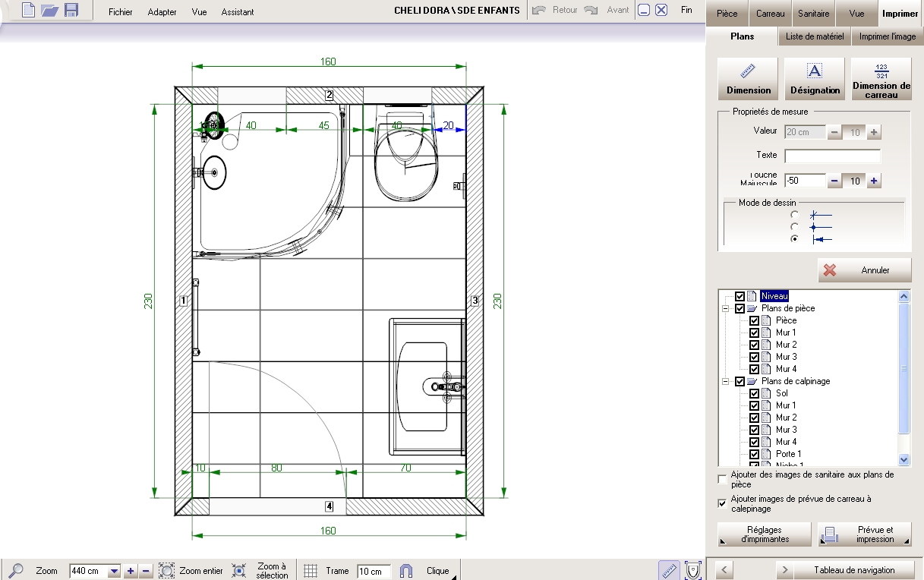Image resolution: width=924 pixels, height=580 pixels.
Task: Click the Tableau de navigation button
Action: point(854,570)
